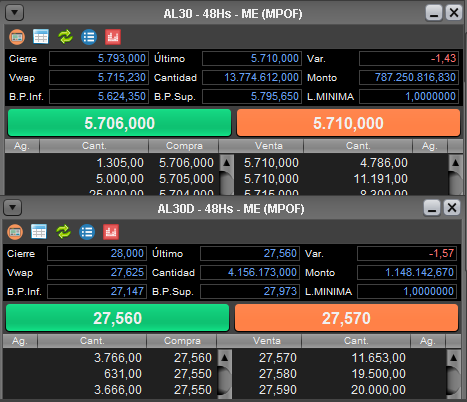The image size is (467, 402).
Task: Click AL30D Monto field 1.148.142,670
Action: (x=407, y=273)
